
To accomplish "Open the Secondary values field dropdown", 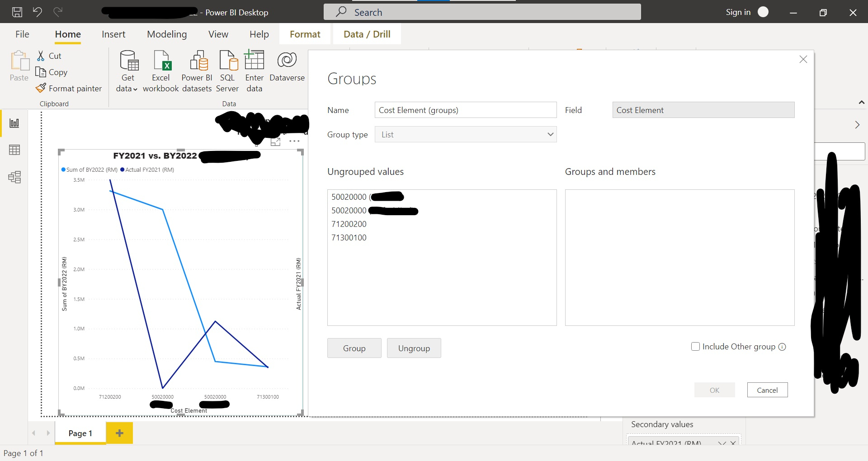I will pyautogui.click(x=722, y=443).
